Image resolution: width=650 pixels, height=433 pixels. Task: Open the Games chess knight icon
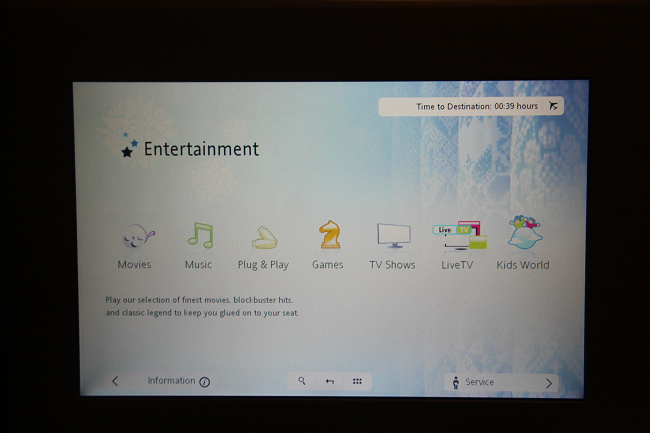tap(330, 235)
